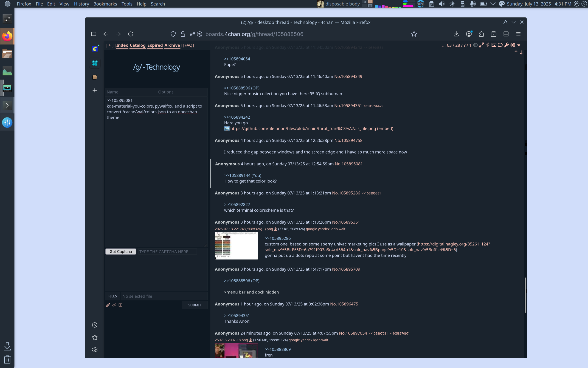
Task: Focus the captcha text field
Action: [x=167, y=252]
